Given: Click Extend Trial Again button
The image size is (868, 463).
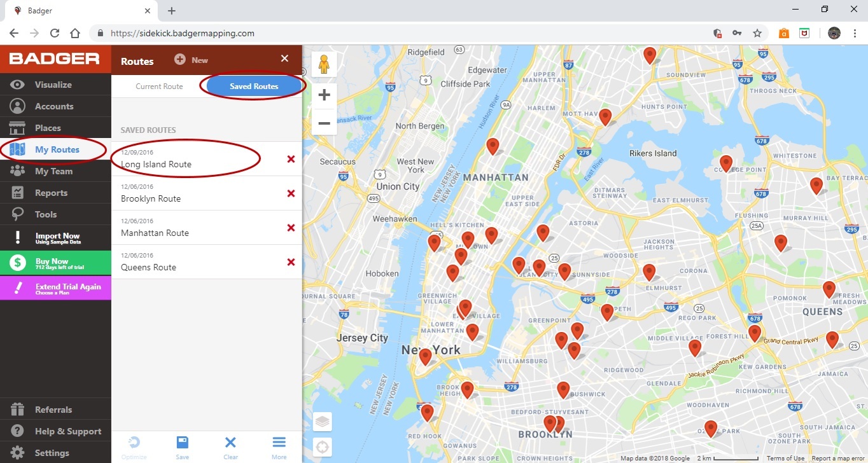Looking at the screenshot, I should coord(55,288).
